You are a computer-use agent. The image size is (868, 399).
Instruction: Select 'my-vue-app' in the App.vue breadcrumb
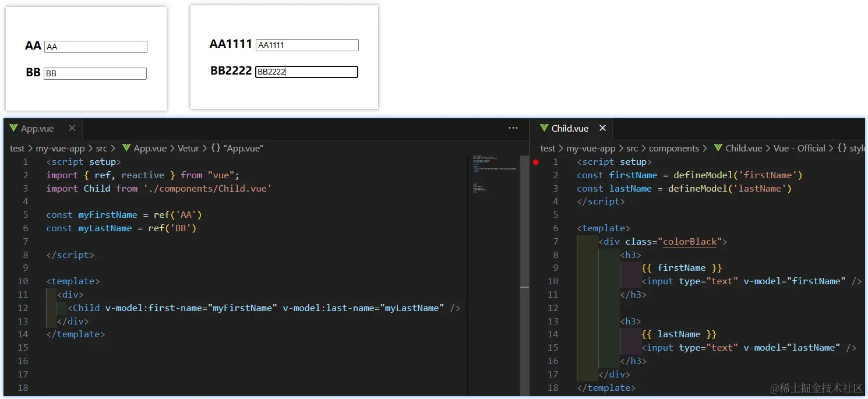click(61, 149)
